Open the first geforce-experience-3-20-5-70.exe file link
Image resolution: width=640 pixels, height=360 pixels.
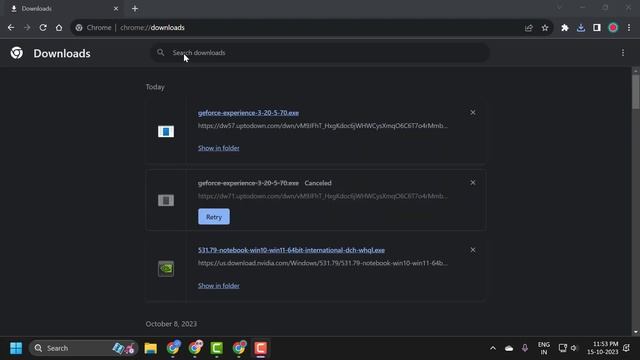(248, 113)
